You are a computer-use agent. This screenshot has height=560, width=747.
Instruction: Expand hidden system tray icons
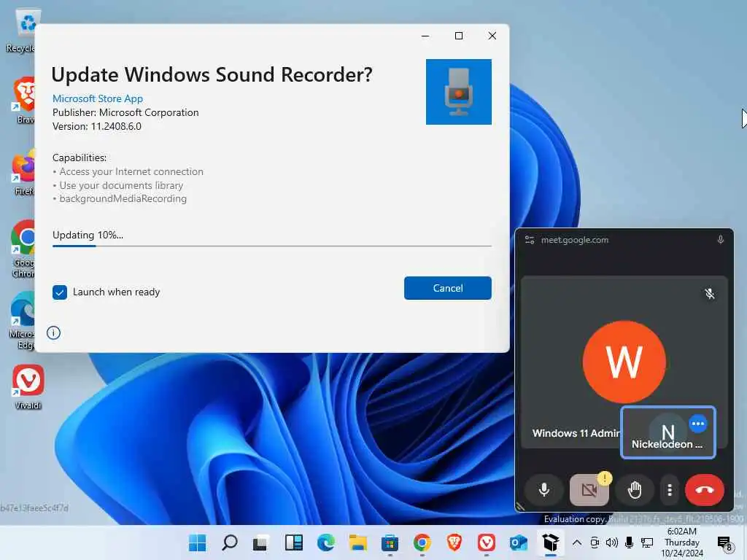[576, 542]
